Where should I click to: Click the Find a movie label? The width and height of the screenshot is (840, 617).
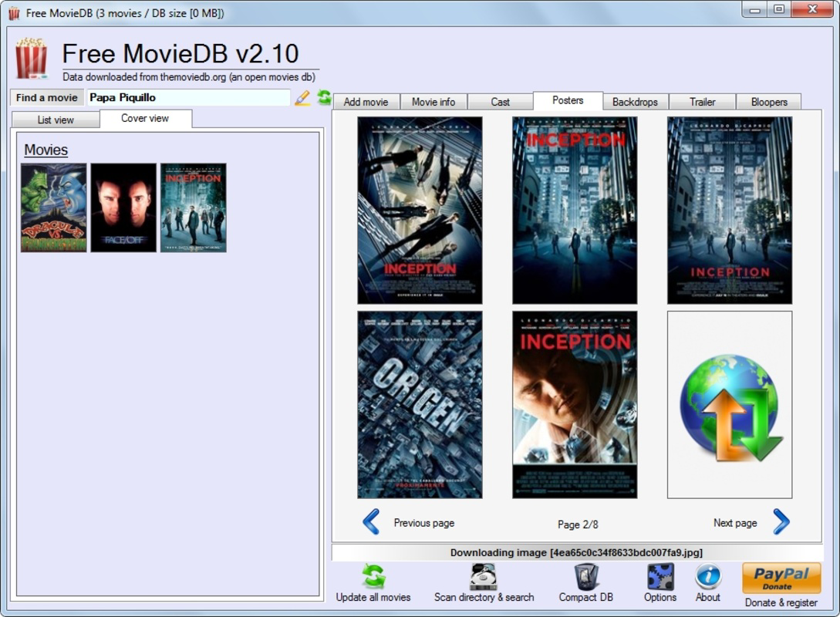point(46,97)
